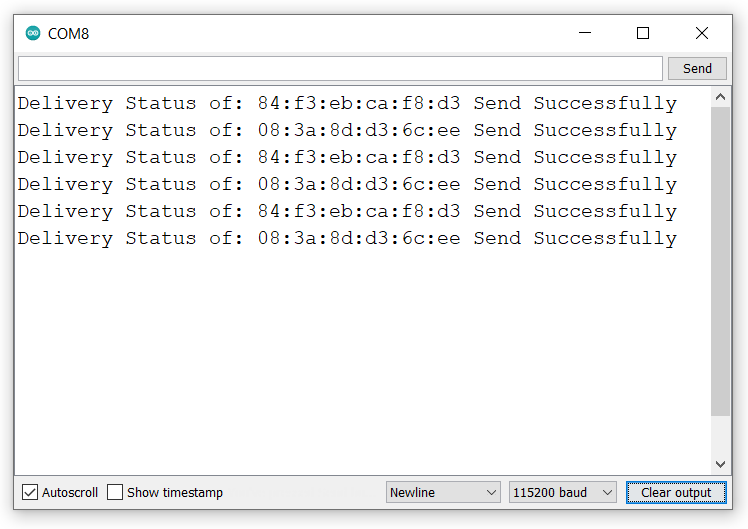The height and width of the screenshot is (529, 748).
Task: Maximize the COM8 serial monitor window
Action: coord(643,33)
